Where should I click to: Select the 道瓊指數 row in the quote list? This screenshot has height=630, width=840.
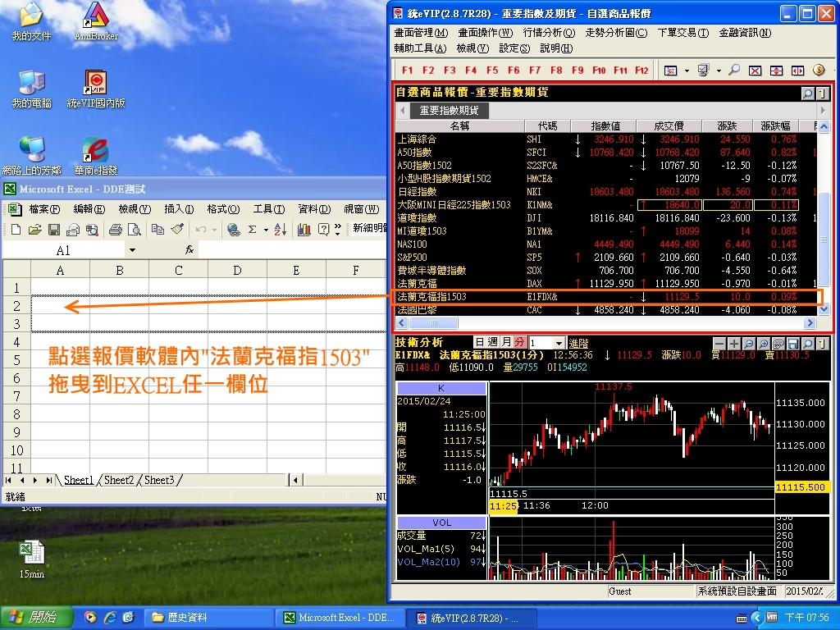click(x=606, y=218)
